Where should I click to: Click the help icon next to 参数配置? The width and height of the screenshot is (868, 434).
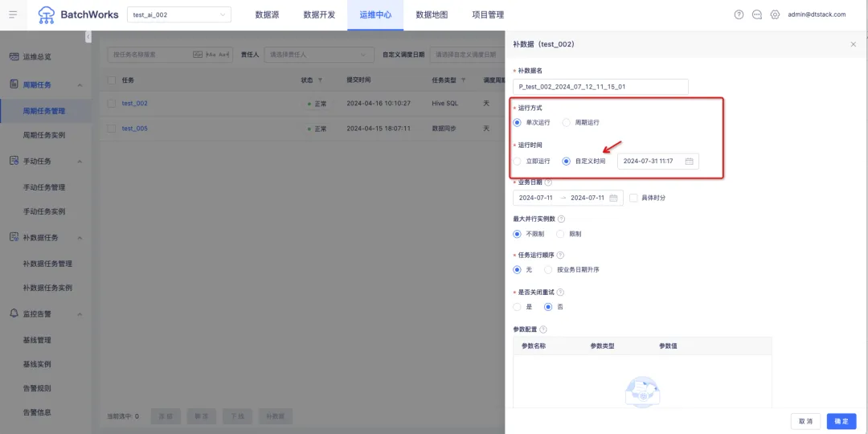[x=543, y=330]
